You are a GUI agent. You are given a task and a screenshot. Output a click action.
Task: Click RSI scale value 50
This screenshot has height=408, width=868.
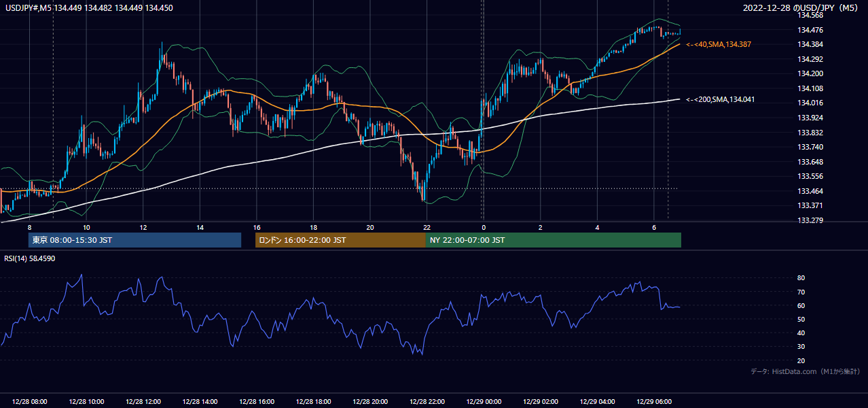click(801, 319)
